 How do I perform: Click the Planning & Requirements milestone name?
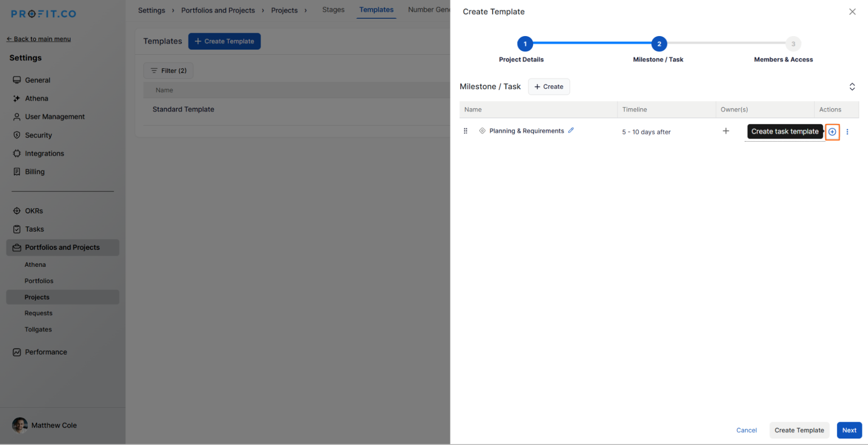pos(526,131)
